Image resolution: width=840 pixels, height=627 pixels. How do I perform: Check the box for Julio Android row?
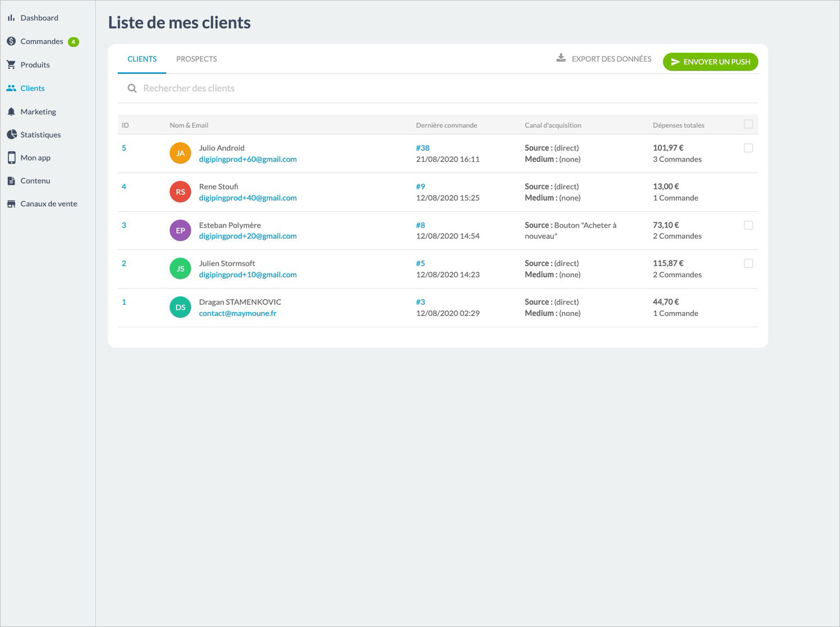coord(748,148)
